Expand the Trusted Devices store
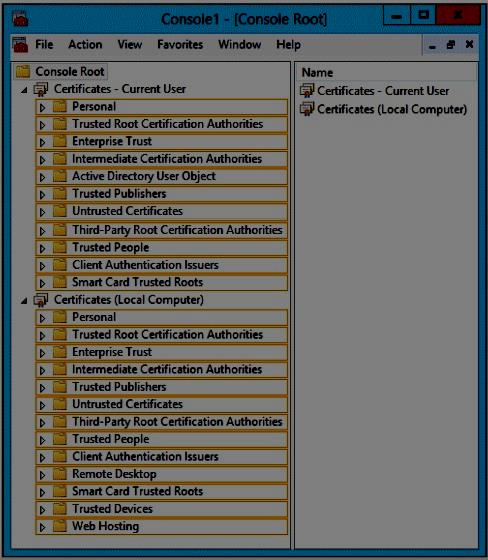This screenshot has height=560, width=488. (x=43, y=510)
